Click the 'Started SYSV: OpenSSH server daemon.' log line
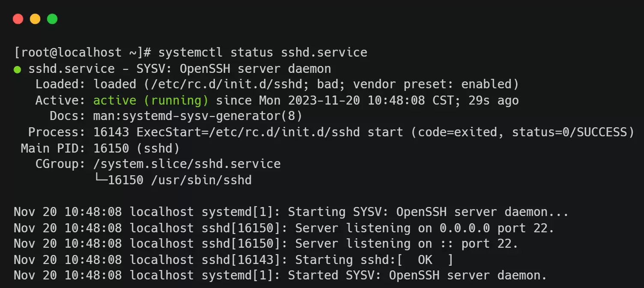The height and width of the screenshot is (288, 644). click(x=417, y=275)
